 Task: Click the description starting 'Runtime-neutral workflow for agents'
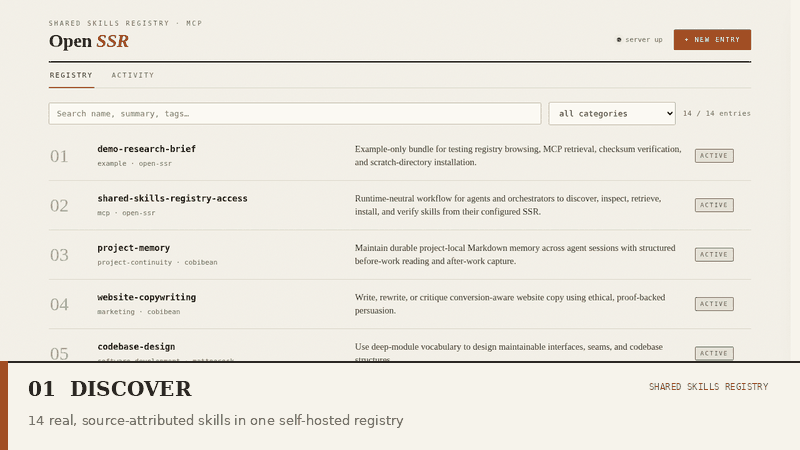508,205
